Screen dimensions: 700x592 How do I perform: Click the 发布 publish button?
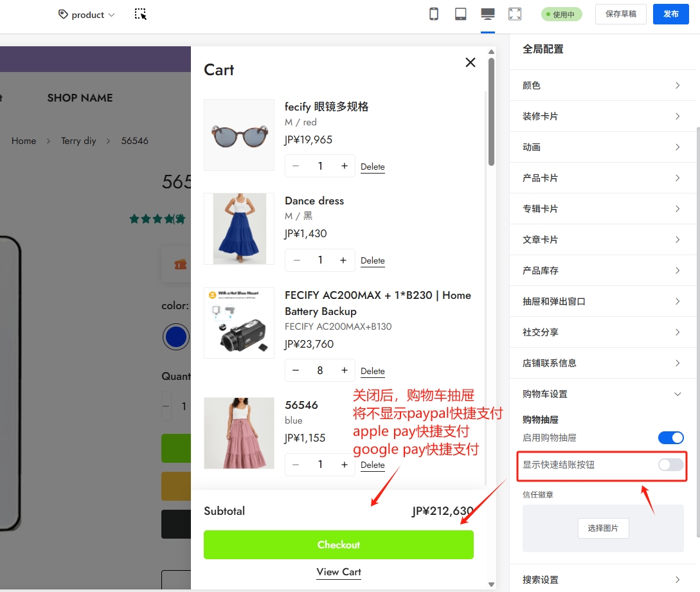670,14
